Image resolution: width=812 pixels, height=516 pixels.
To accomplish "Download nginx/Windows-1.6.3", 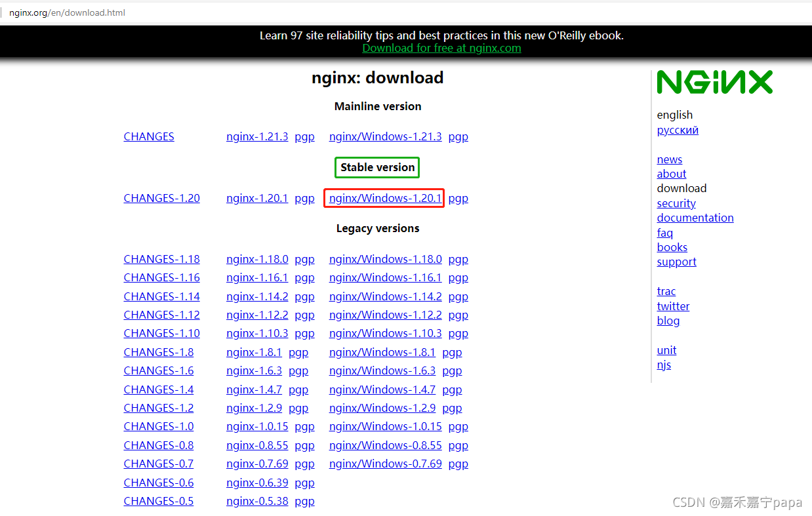I will pyautogui.click(x=382, y=370).
